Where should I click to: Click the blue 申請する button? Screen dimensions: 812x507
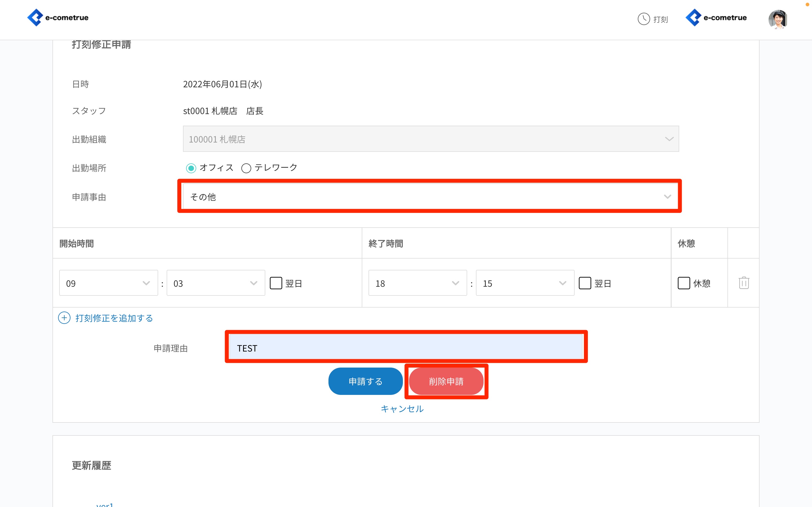(365, 381)
